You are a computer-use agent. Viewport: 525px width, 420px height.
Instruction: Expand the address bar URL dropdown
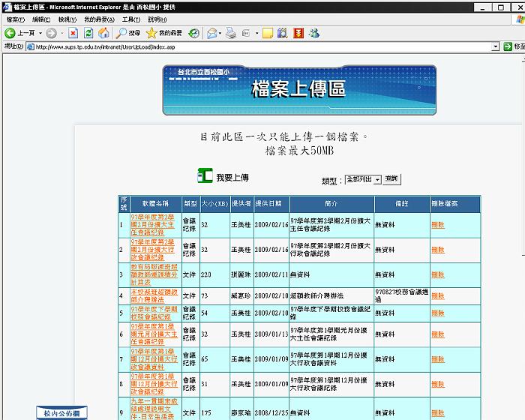click(x=496, y=46)
